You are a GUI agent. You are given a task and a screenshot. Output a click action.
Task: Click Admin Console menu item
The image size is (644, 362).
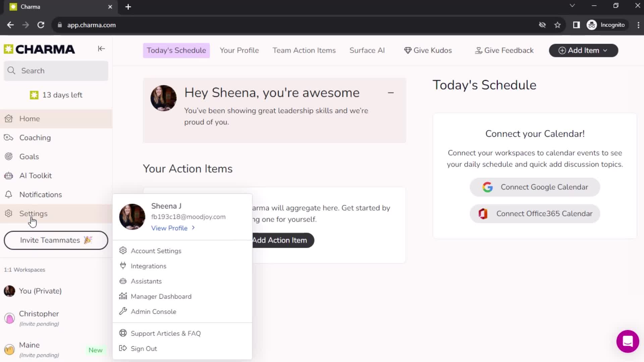[x=154, y=311]
